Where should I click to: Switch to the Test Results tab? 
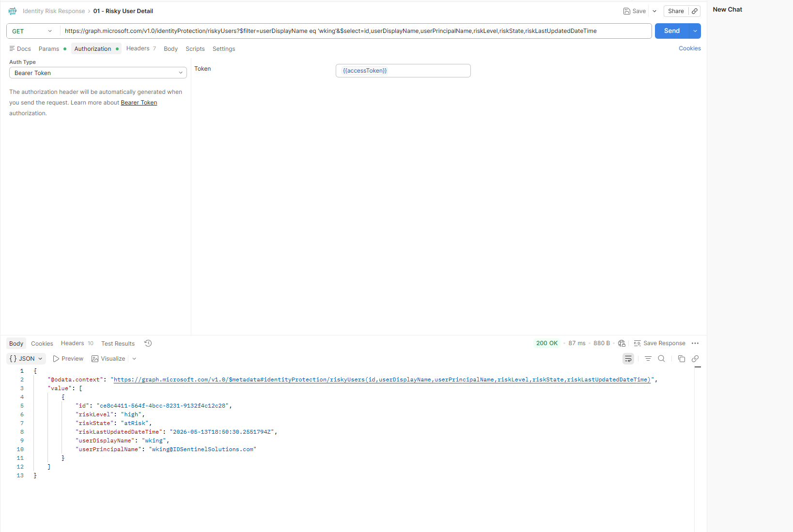tap(118, 344)
